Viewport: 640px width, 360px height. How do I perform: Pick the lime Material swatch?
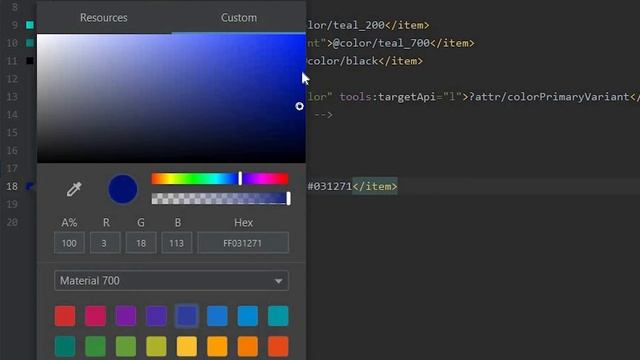[156, 346]
